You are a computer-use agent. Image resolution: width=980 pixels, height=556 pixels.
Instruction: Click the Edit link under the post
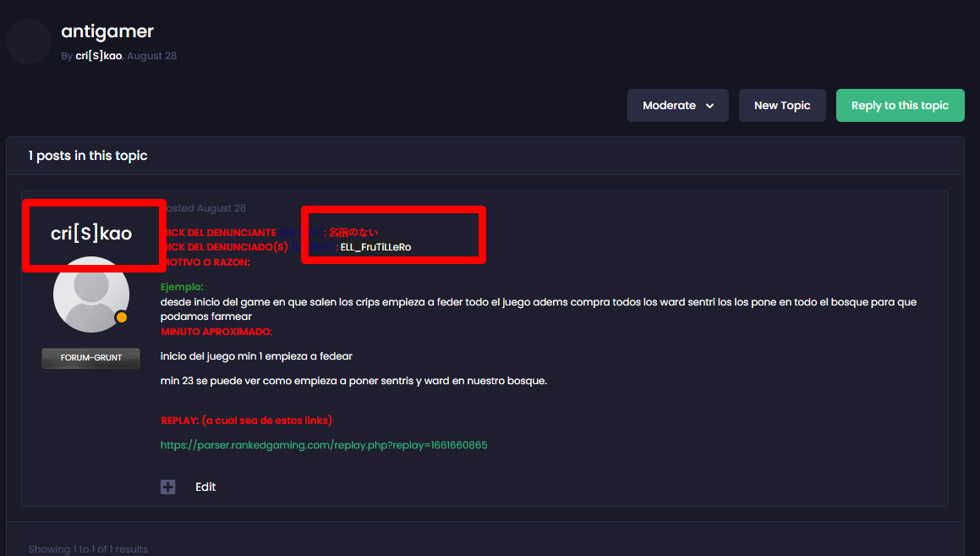[205, 487]
